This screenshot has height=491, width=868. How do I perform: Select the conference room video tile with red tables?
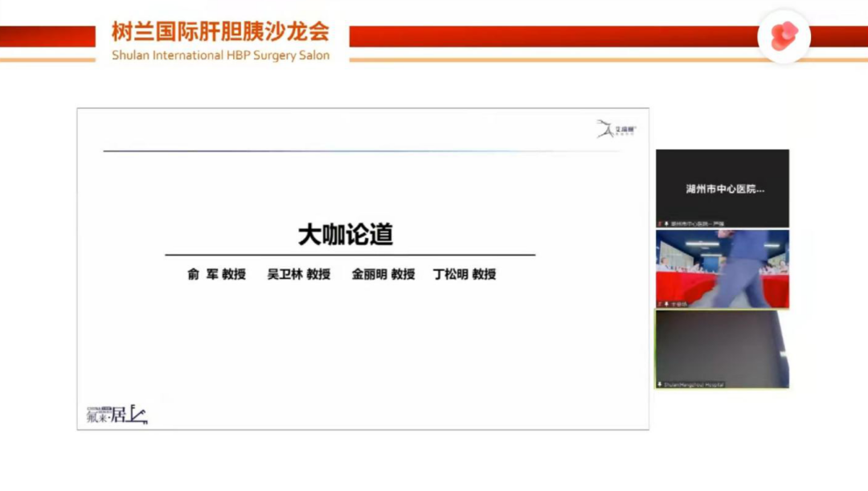(x=723, y=269)
